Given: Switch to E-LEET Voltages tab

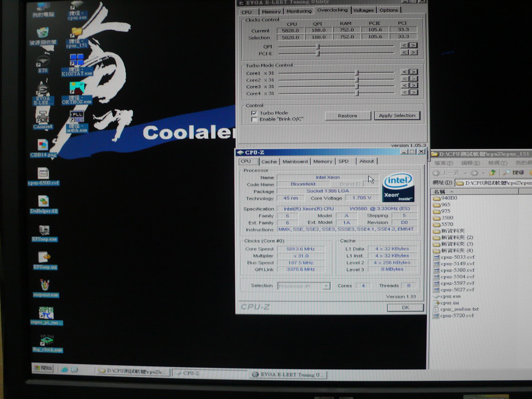Looking at the screenshot, I should (x=363, y=10).
